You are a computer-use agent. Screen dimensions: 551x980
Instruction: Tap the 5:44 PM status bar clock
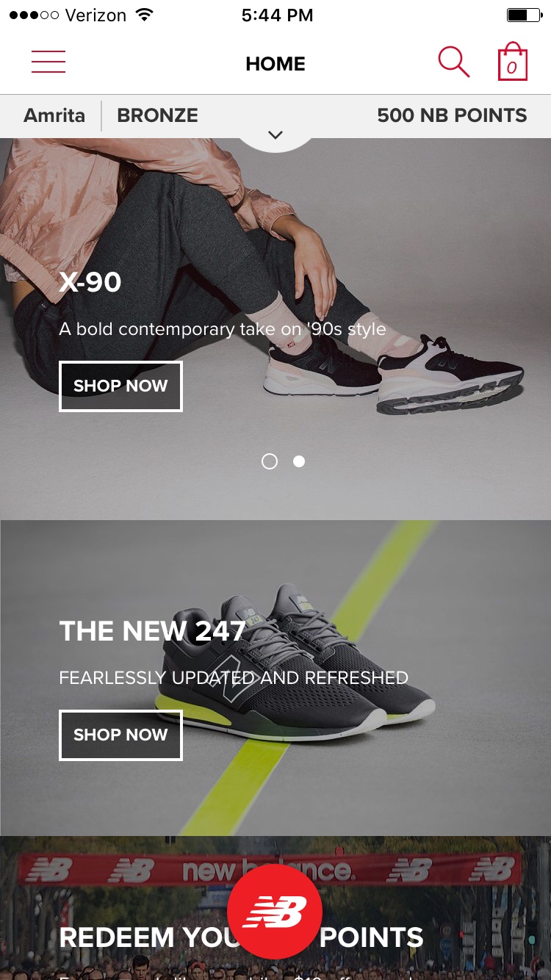(277, 15)
